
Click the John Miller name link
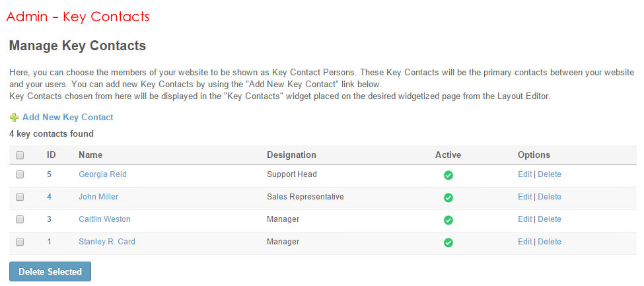coord(98,197)
